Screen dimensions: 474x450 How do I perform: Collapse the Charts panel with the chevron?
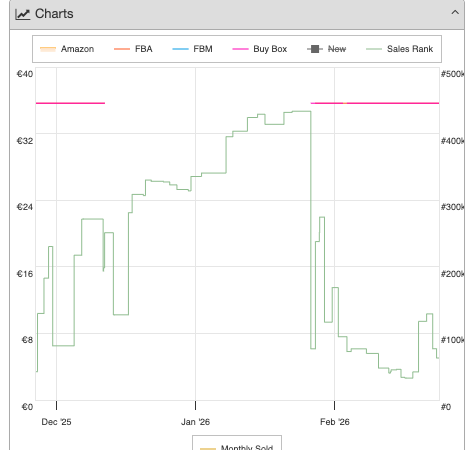coord(455,13)
